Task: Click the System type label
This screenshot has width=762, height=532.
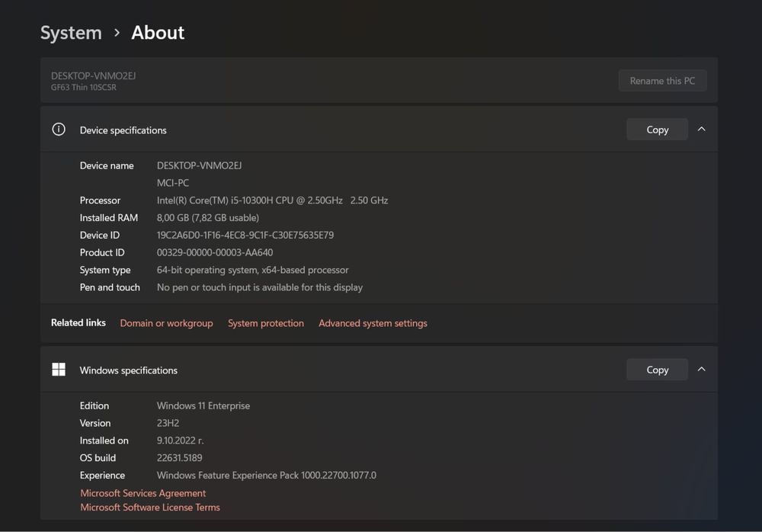Action: coord(105,270)
